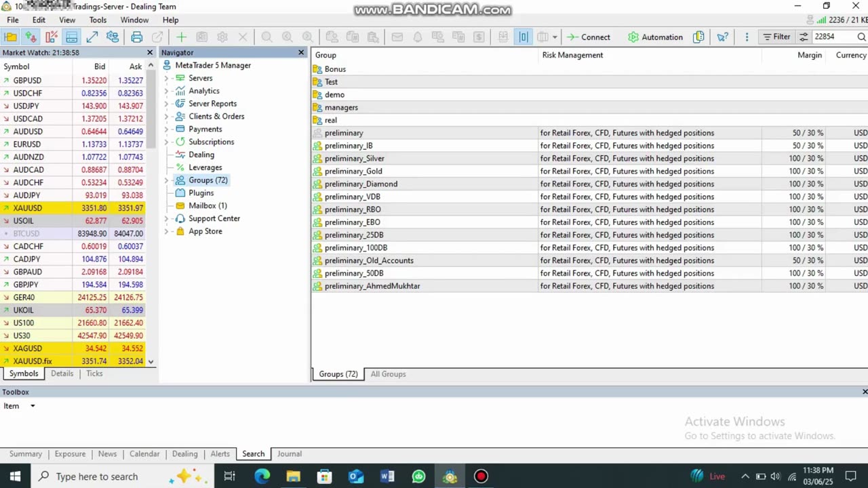Image resolution: width=868 pixels, height=488 pixels.
Task: Open the Journal tab in Toolbox
Action: [x=289, y=454]
